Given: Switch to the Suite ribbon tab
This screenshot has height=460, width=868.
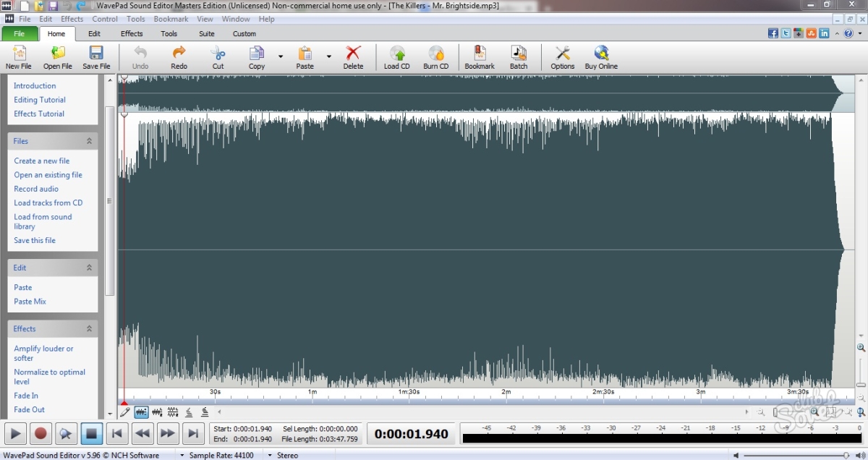Looking at the screenshot, I should coord(206,33).
